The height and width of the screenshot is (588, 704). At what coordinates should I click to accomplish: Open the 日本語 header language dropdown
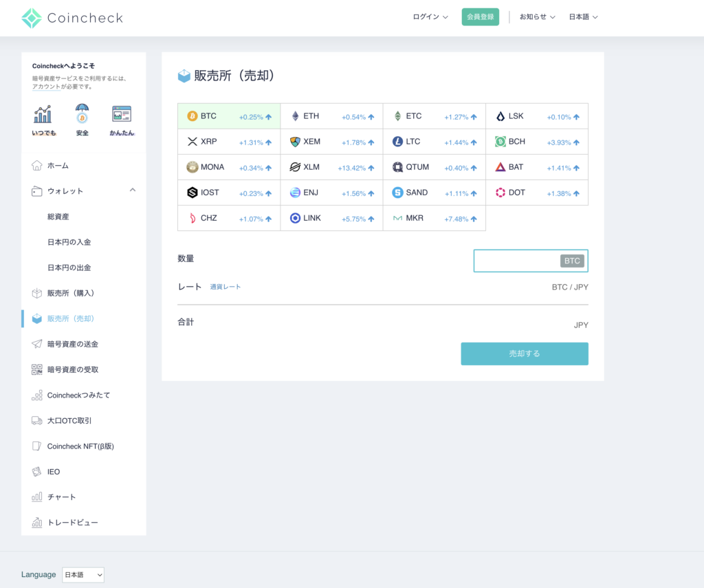(x=583, y=17)
